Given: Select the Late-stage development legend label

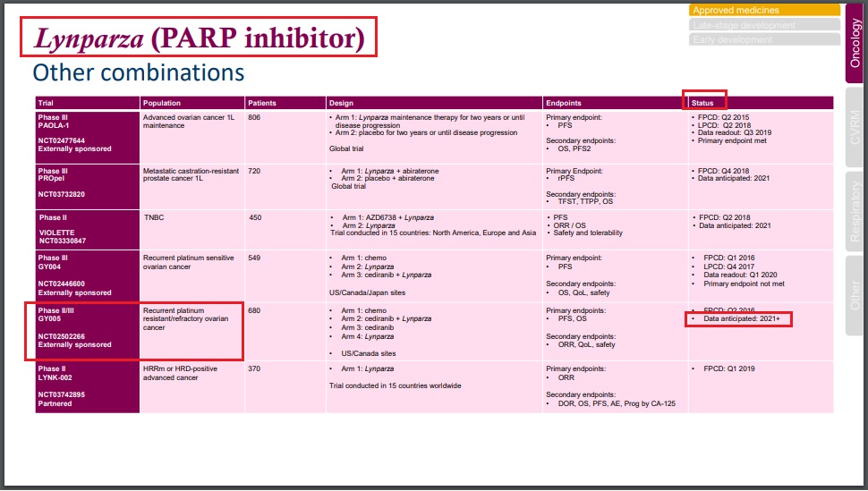Looking at the screenshot, I should pyautogui.click(x=764, y=25).
